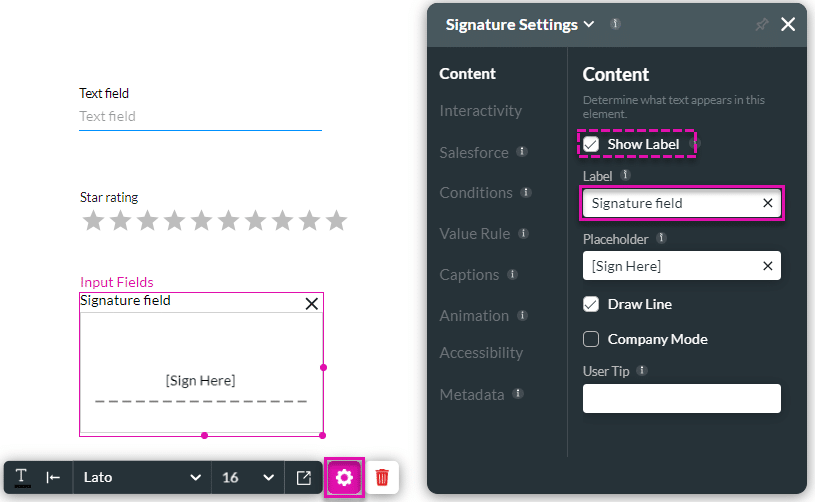Expand the Signature Settings dropdown

(x=589, y=25)
